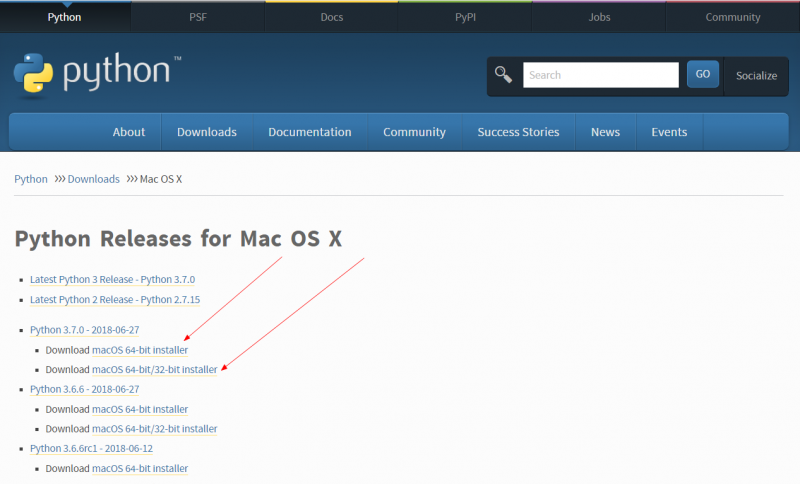Open Latest Python 3 Release - Python 3.7.0
Viewport: 800px width, 484px height.
click(x=112, y=279)
